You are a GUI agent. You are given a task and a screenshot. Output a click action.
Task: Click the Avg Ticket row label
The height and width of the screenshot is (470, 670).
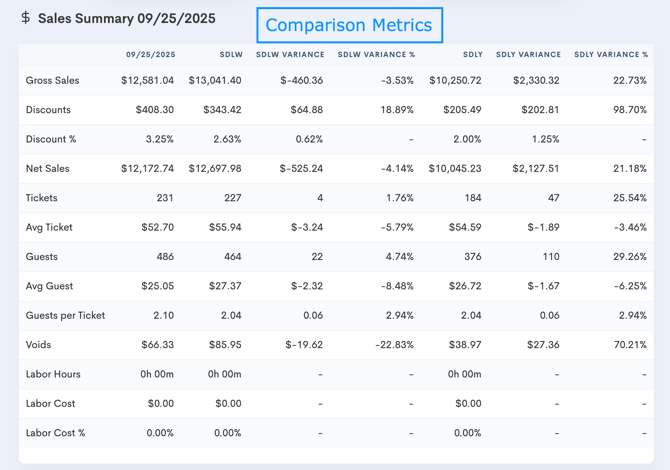pos(49,228)
